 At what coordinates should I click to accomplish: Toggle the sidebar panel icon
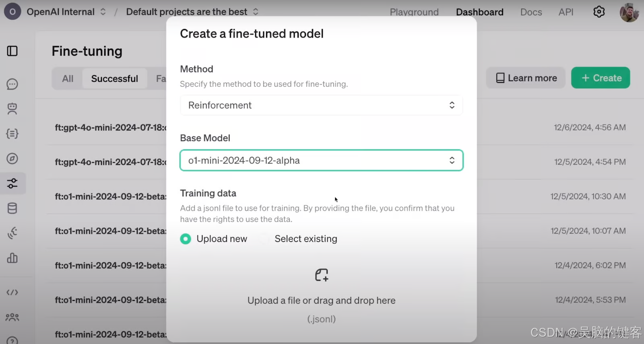pos(12,51)
